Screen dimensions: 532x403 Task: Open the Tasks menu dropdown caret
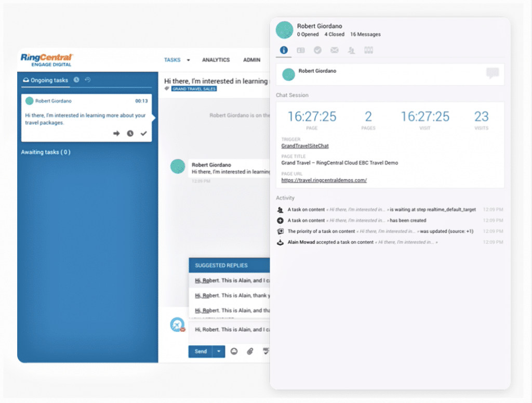(189, 60)
